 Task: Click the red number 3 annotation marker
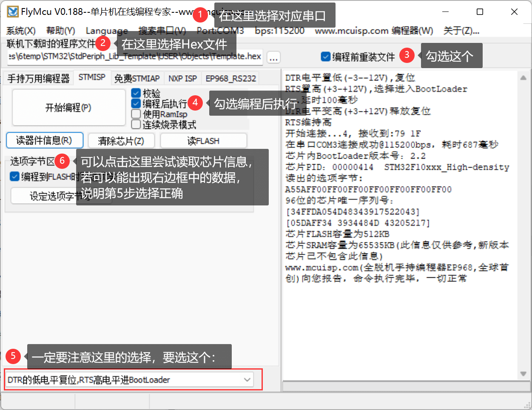tap(407, 55)
